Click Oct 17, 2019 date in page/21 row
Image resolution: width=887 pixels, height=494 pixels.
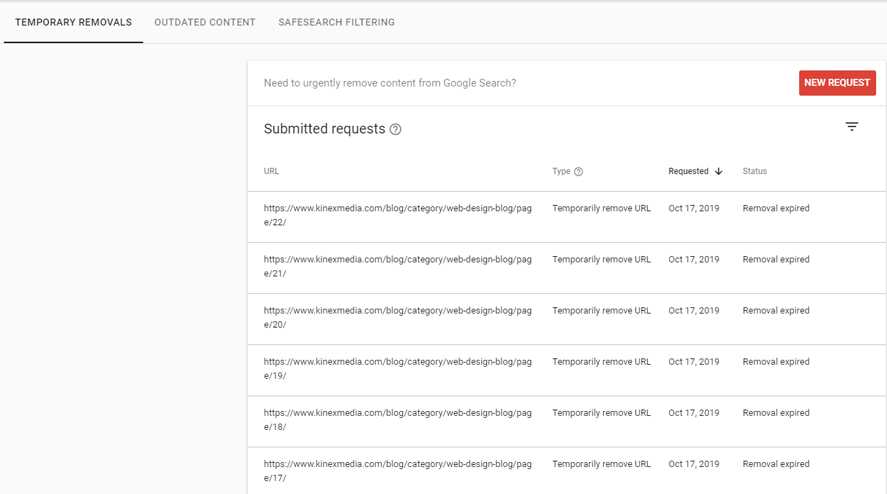point(694,259)
